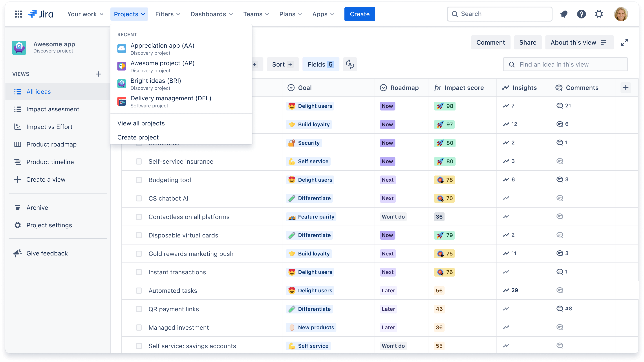Open the help icon
644x362 pixels.
582,14
